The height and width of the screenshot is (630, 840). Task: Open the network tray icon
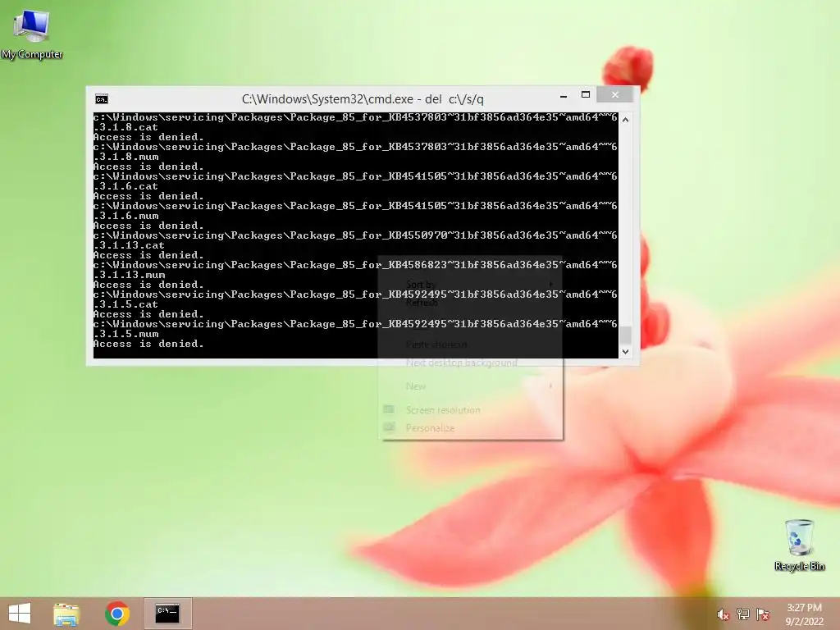(743, 614)
